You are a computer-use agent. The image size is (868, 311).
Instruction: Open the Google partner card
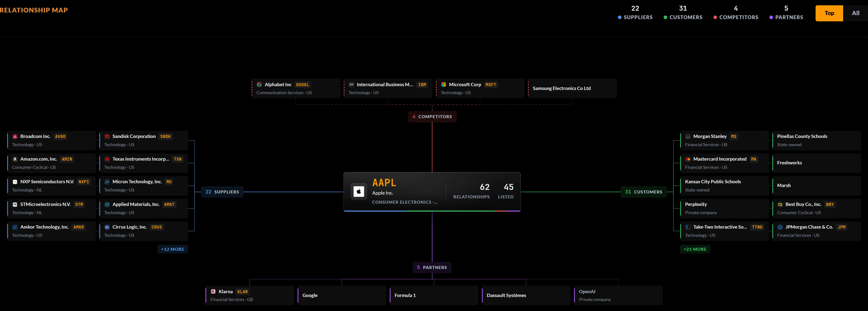coord(342,295)
